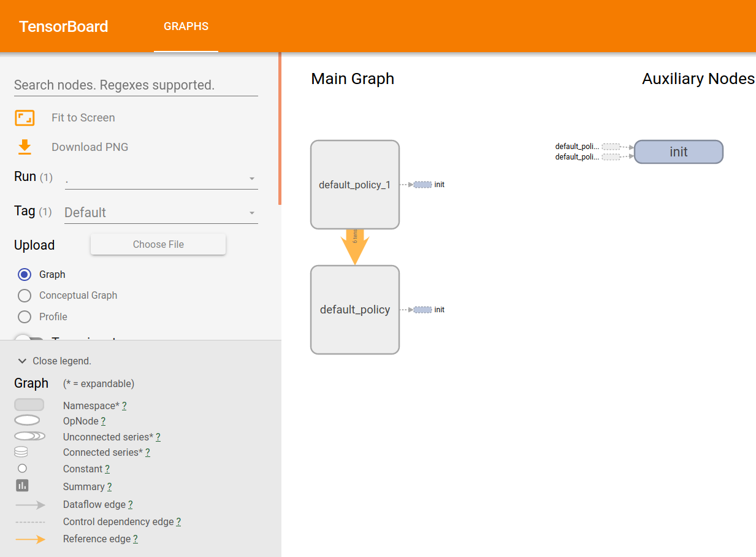Click the Fit to Screen icon
The height and width of the screenshot is (557, 756).
click(x=25, y=118)
